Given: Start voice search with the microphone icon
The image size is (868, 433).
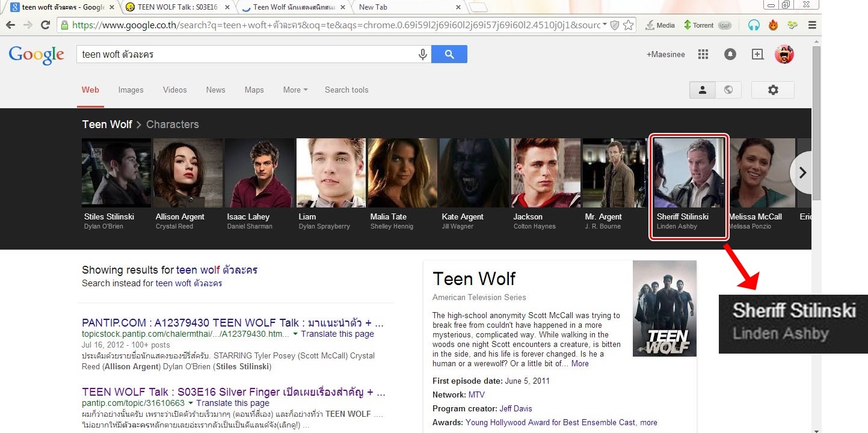Looking at the screenshot, I should (423, 54).
